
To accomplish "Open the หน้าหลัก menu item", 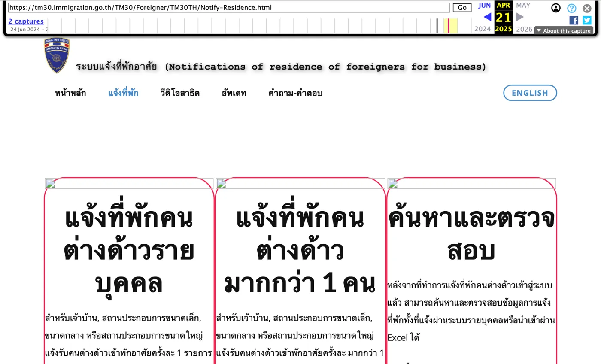I will click(x=70, y=93).
